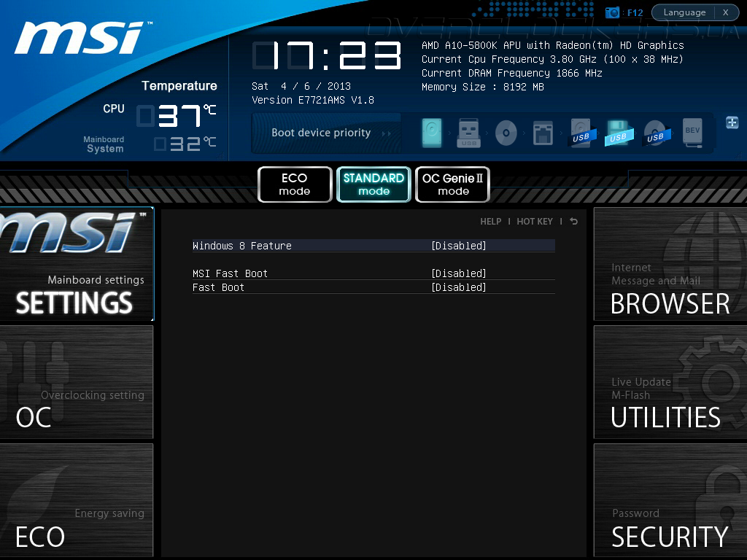Click the Boot device priority label
This screenshot has width=747, height=560.
(321, 133)
